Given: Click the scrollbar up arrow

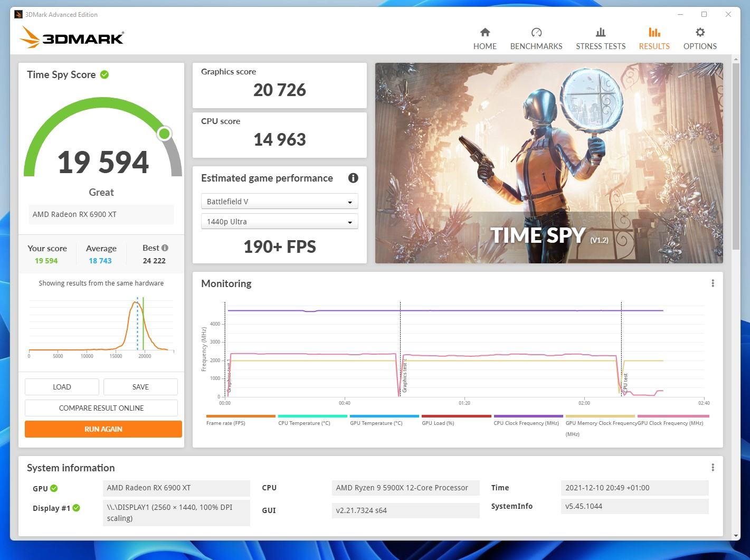Looking at the screenshot, I should [x=736, y=59].
